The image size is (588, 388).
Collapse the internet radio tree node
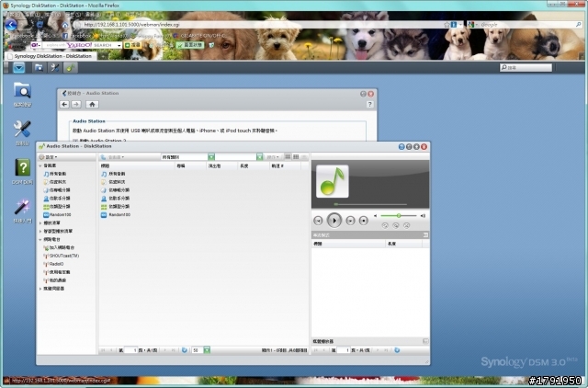(40, 239)
